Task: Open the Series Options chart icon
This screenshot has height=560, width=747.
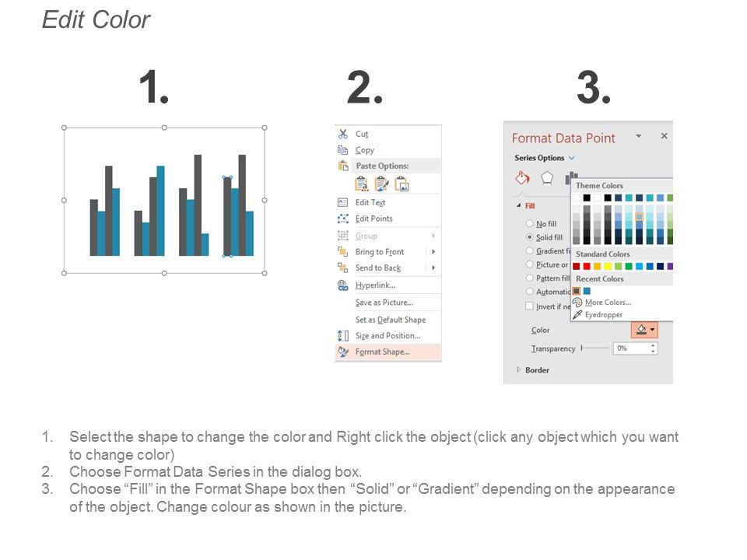Action: coord(570,177)
